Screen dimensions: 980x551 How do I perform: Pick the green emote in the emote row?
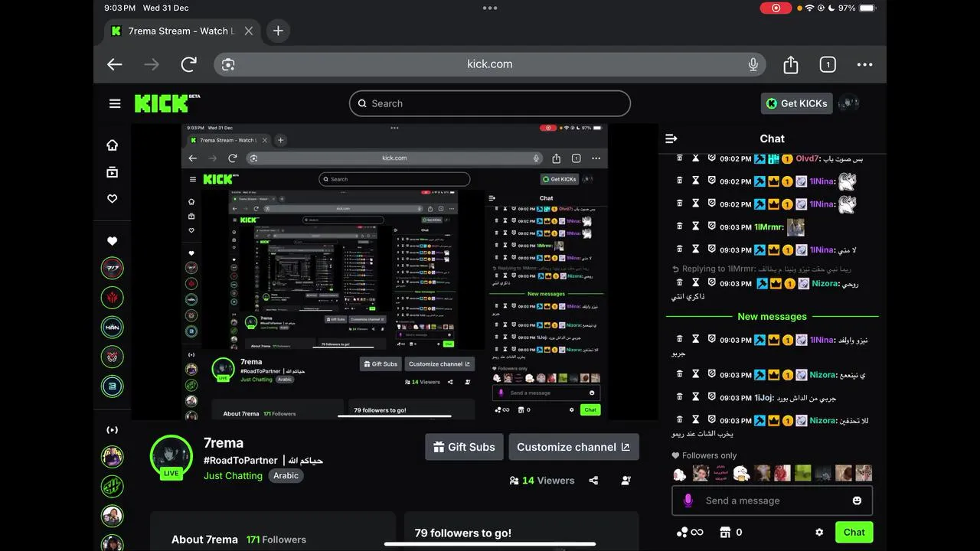(802, 473)
